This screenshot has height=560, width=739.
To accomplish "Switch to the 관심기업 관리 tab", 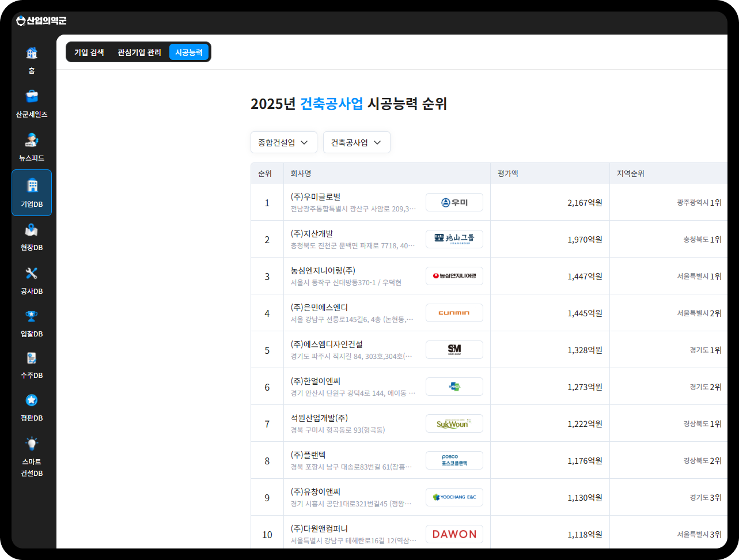I will pyautogui.click(x=139, y=52).
